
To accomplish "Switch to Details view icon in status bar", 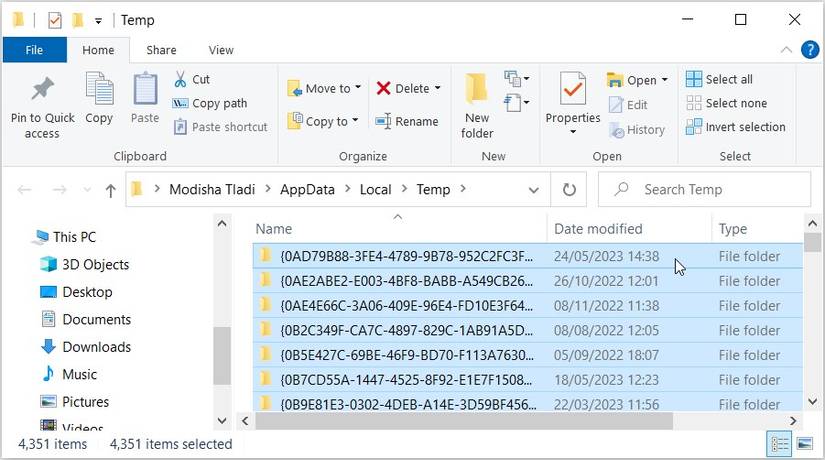I will [779, 445].
